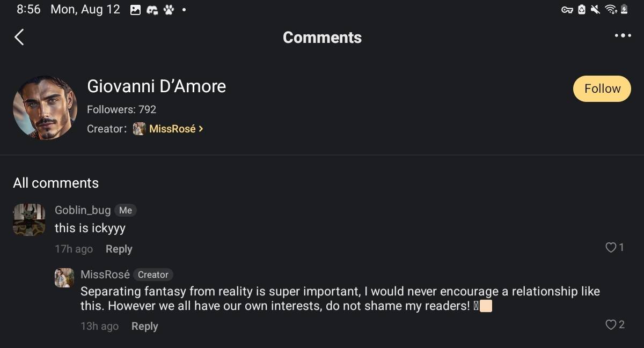Tap the gallery notification icon
Viewport: 644px width, 348px height.
click(x=135, y=10)
